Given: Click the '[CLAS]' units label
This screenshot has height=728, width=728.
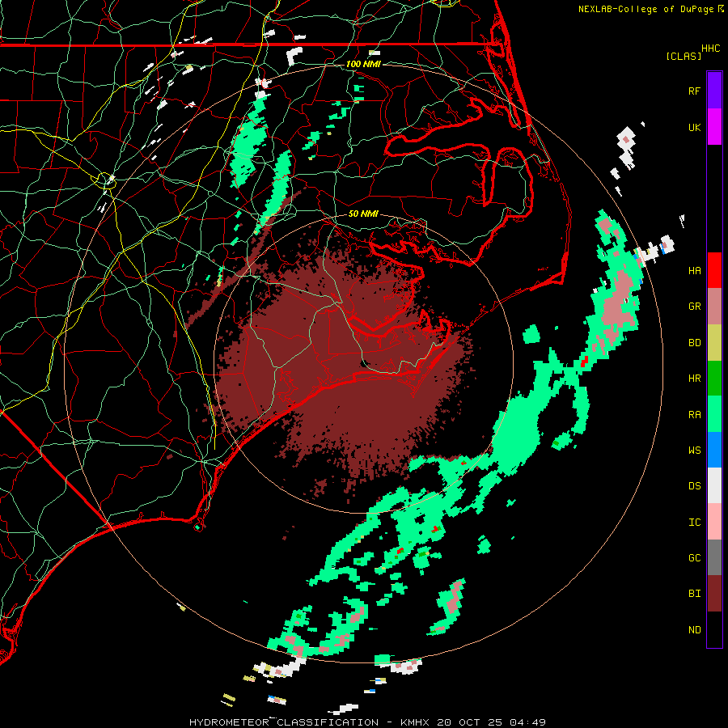Looking at the screenshot, I should [x=684, y=56].
